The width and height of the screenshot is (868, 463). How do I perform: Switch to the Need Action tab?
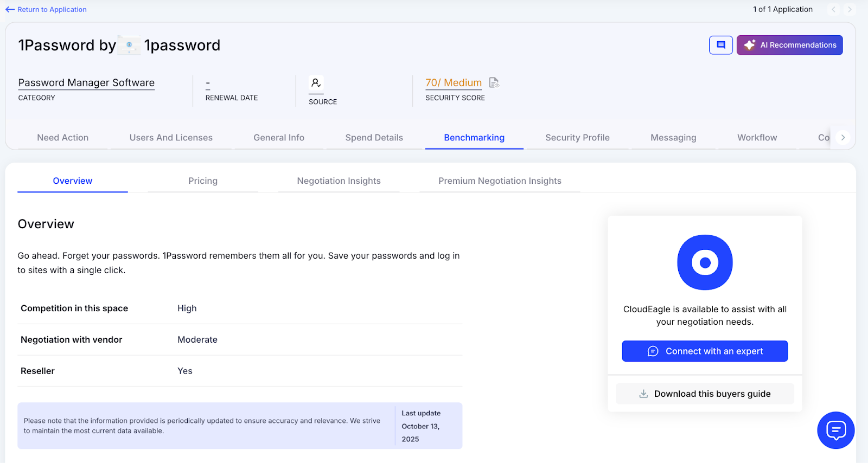(63, 138)
